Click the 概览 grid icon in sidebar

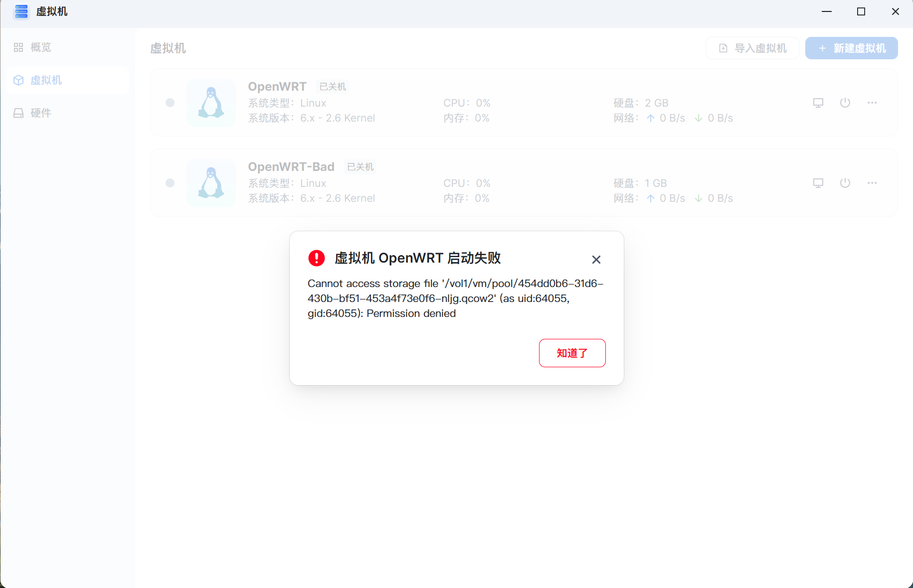click(x=18, y=47)
